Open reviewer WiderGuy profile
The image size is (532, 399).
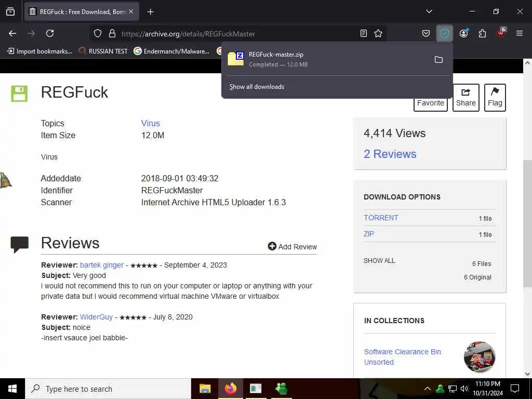click(x=96, y=317)
